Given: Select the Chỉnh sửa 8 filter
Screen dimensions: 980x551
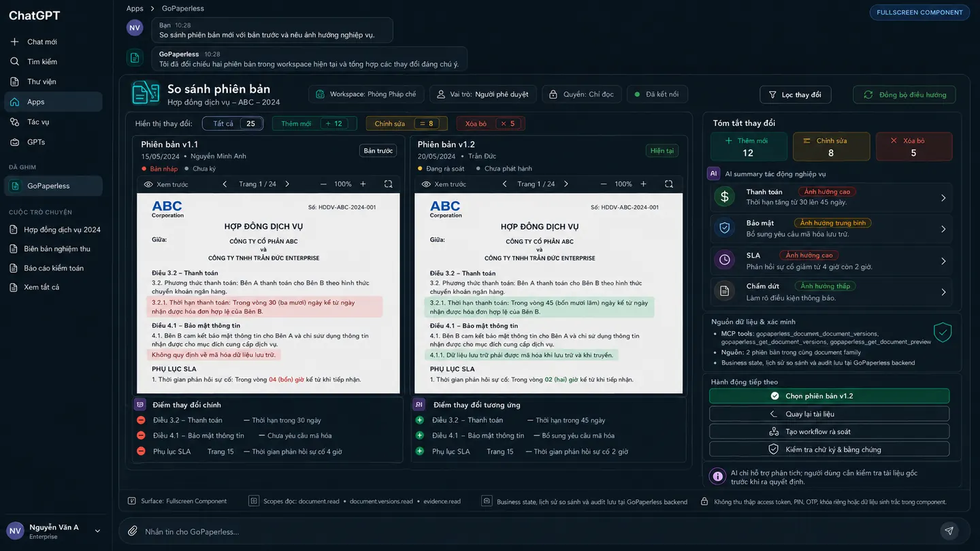Looking at the screenshot, I should coord(406,123).
